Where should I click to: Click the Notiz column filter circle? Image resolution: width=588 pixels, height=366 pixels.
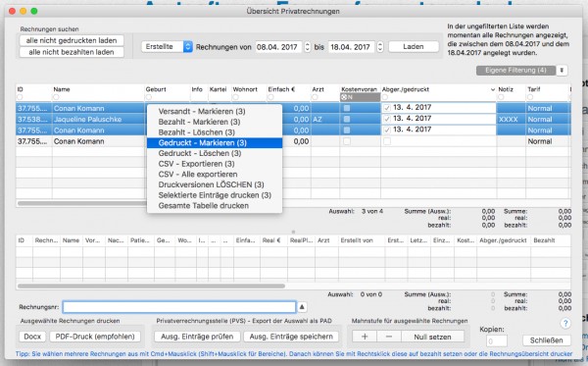point(501,97)
